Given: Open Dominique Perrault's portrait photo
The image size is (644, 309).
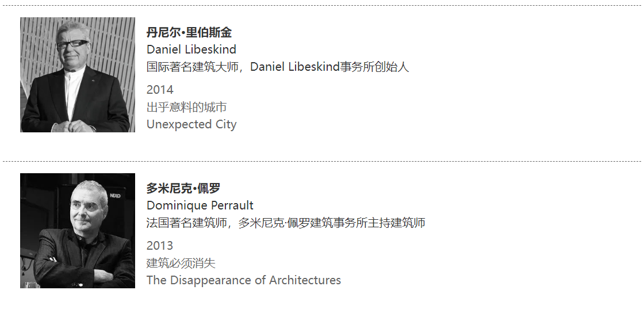Looking at the screenshot, I should point(78,230).
